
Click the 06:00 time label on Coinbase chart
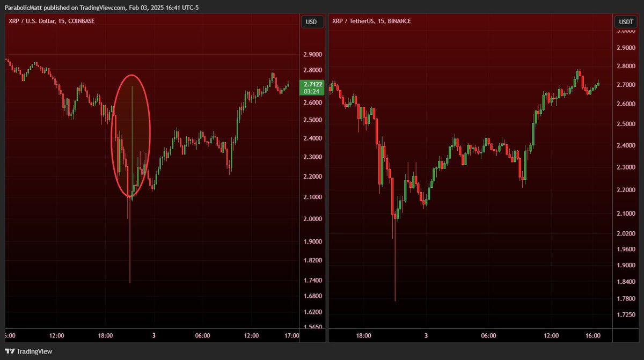click(202, 336)
